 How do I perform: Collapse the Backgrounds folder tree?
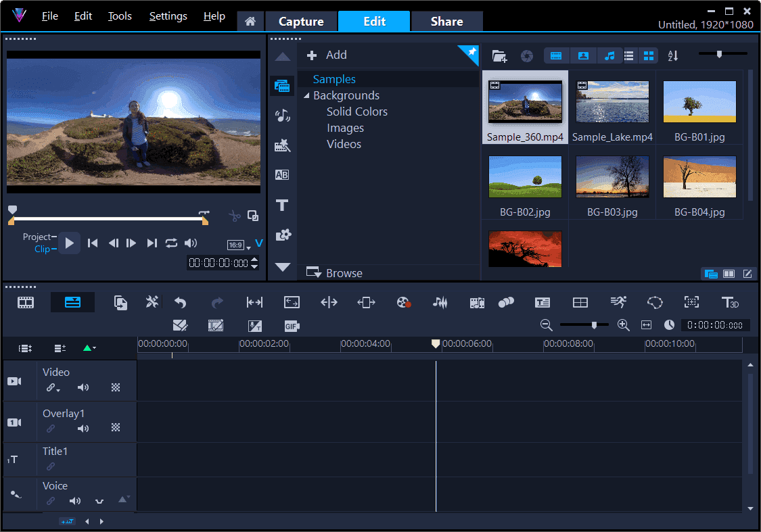coord(306,95)
